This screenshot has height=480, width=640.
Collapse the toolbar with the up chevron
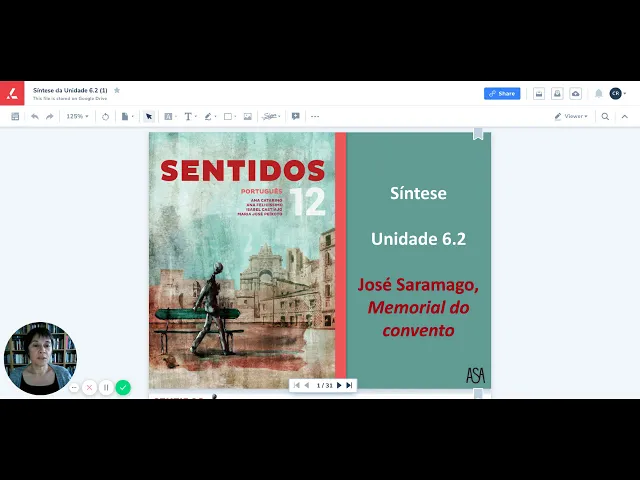pos(624,117)
